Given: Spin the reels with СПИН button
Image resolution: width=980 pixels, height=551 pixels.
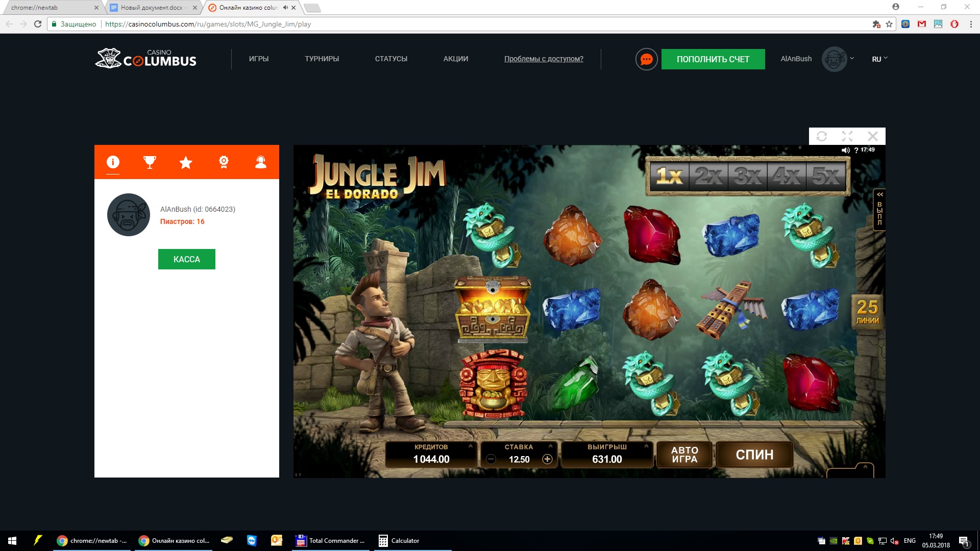Looking at the screenshot, I should point(754,455).
